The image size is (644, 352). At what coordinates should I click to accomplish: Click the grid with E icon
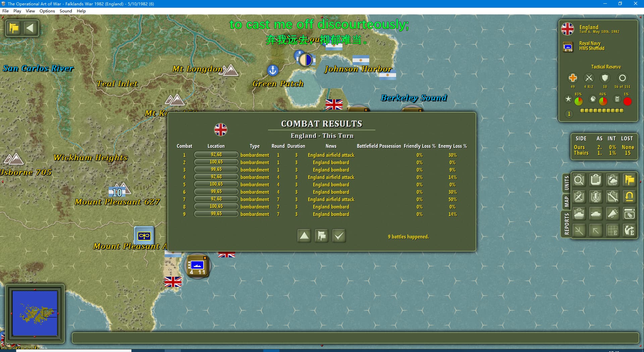[612, 231]
